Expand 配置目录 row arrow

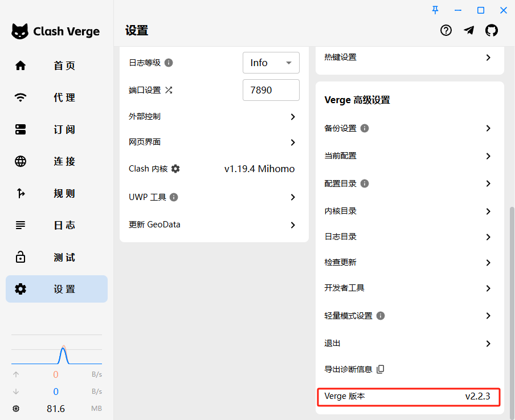click(488, 184)
